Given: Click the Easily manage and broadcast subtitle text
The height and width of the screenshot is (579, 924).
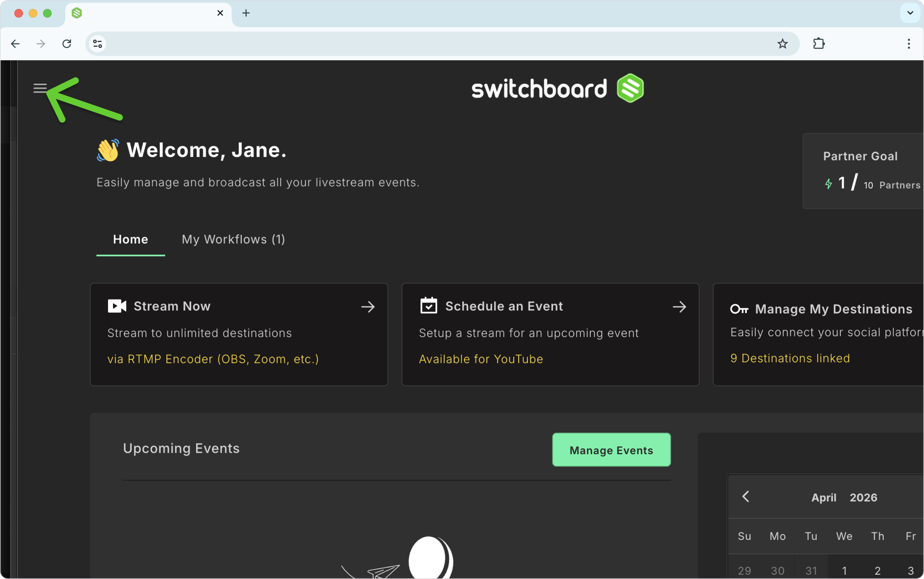Looking at the screenshot, I should [x=258, y=182].
